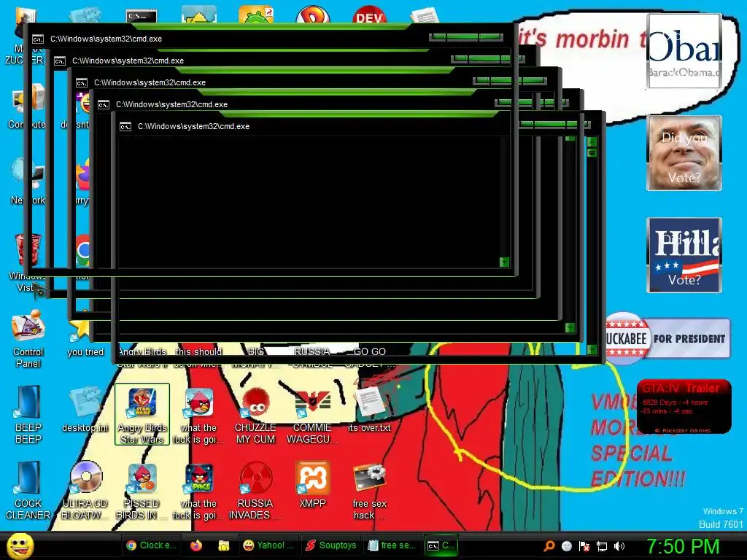747x560 pixels.
Task: Click the Firefox taskbar icon
Action: click(196, 545)
